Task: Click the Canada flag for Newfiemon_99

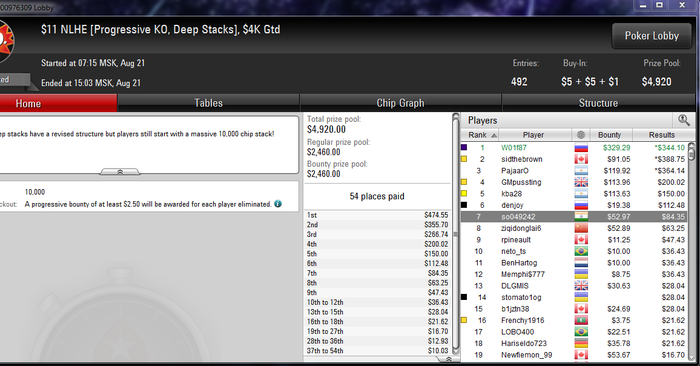Action: (x=581, y=355)
